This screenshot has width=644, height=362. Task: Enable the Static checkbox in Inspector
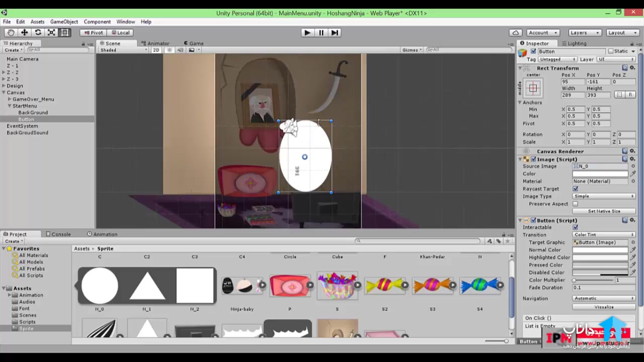pyautogui.click(x=611, y=51)
